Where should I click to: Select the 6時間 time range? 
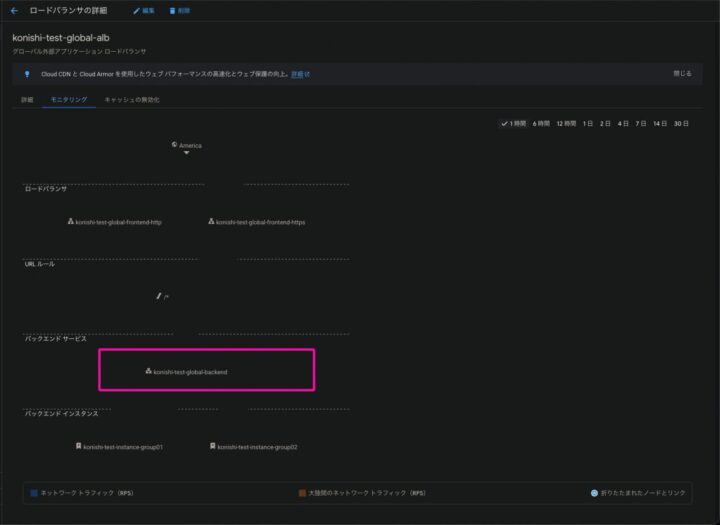[541, 123]
